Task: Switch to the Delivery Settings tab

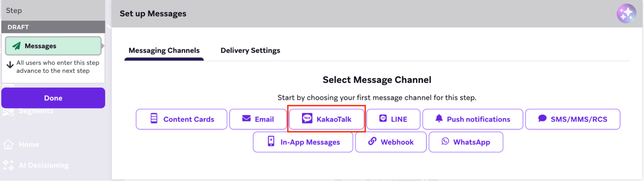Action: [250, 50]
